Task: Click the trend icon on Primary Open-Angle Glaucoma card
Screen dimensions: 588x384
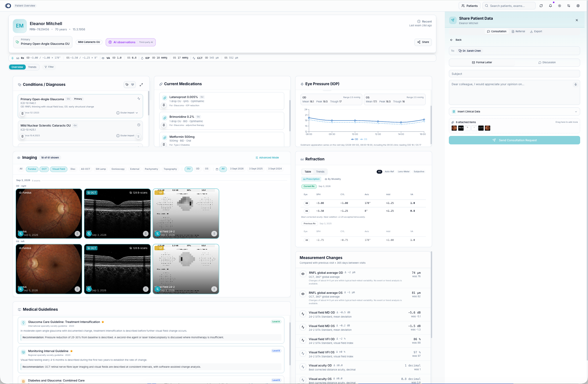Action: pos(139,99)
